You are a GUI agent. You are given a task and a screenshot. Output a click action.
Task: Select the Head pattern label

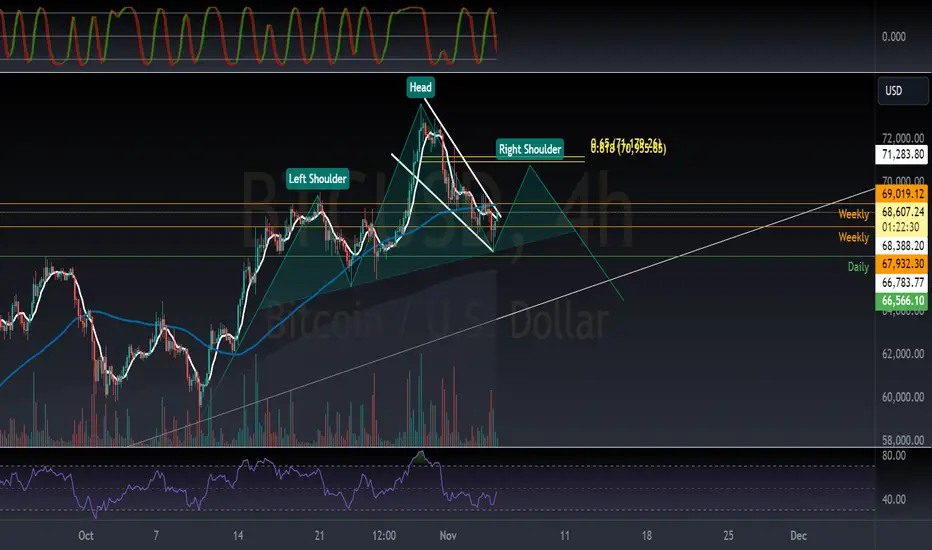click(420, 87)
